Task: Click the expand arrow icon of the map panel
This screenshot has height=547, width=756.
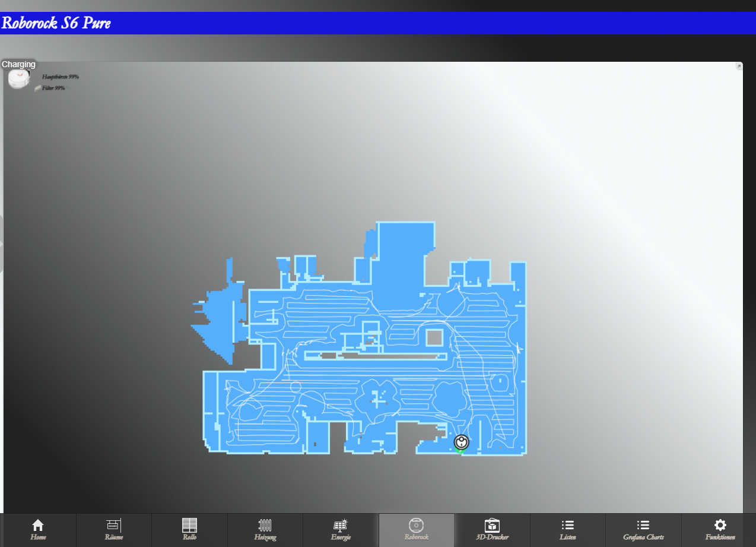Action: click(739, 66)
